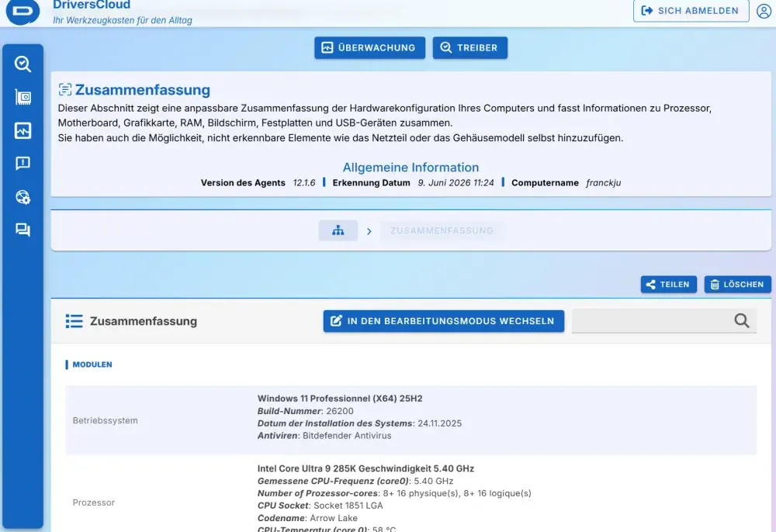
Task: Click the list icon beside Zusammenfassung
Action: click(x=74, y=321)
